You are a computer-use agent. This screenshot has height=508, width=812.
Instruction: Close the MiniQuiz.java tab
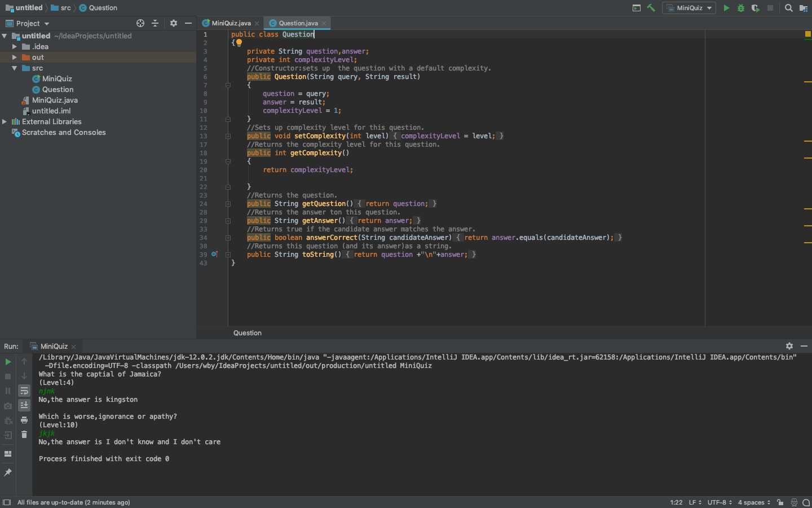click(257, 23)
